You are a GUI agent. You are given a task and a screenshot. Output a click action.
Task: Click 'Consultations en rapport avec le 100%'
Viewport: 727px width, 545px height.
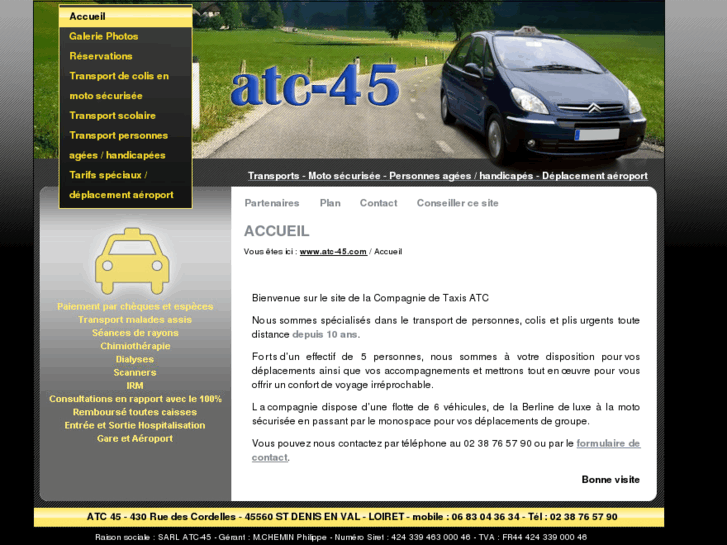click(135, 399)
